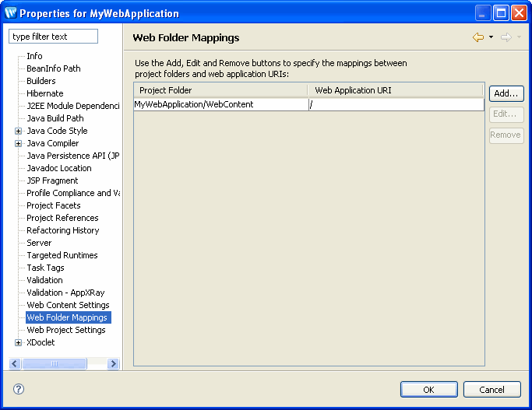Click the Web Application URI column header
The width and height of the screenshot is (532, 410).
click(x=395, y=90)
